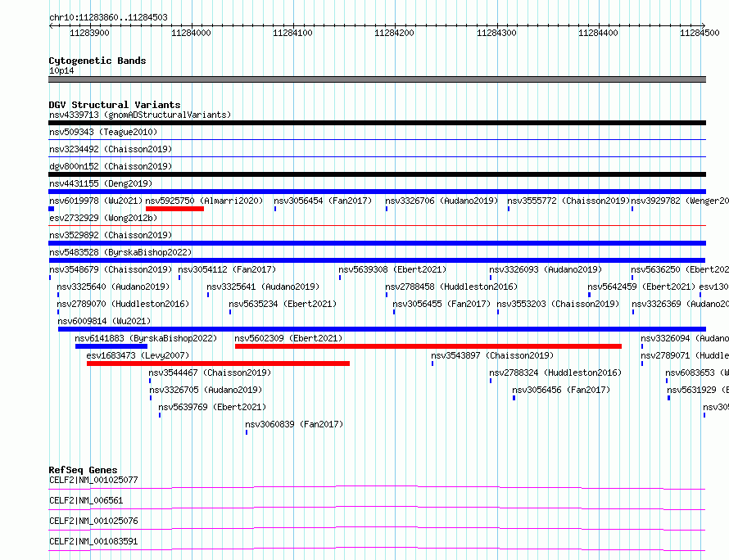Click nsv2788324 (Huddleston2016) label
The height and width of the screenshot is (560, 729).
pos(555,373)
